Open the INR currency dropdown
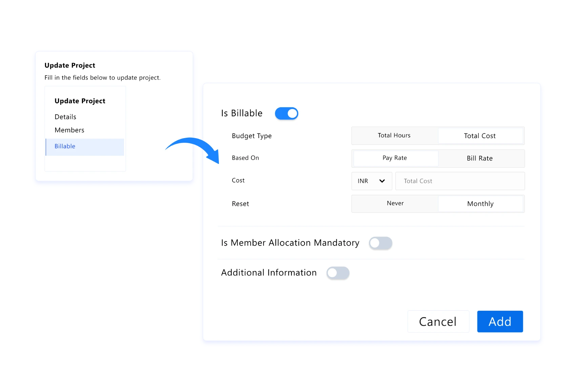Viewport: 576px width, 392px height. 372,181
